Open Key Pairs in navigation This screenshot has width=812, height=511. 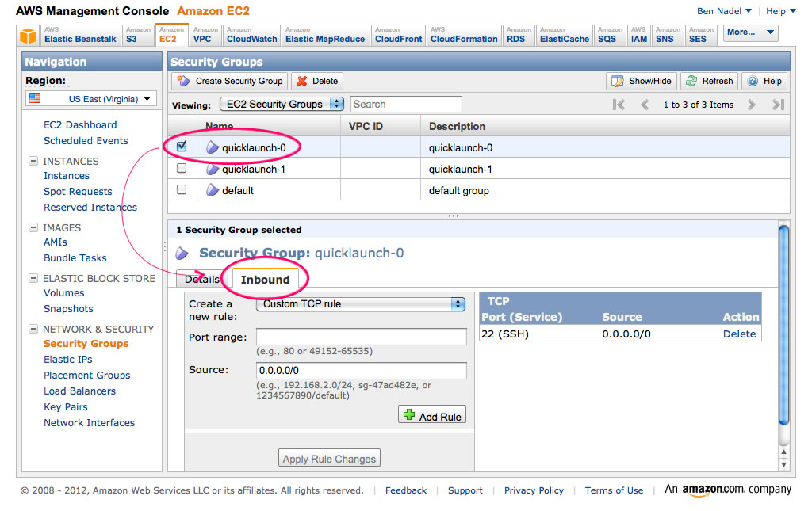coord(66,407)
